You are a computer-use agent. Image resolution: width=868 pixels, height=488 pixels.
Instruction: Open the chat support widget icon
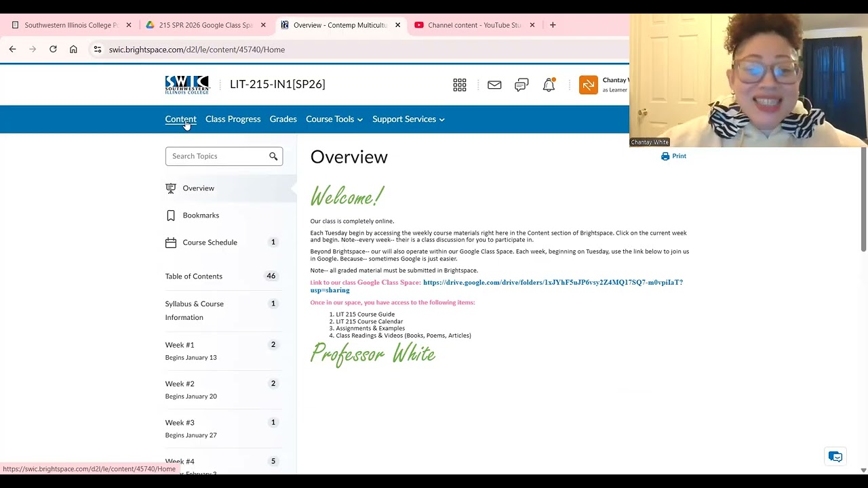[835, 457]
